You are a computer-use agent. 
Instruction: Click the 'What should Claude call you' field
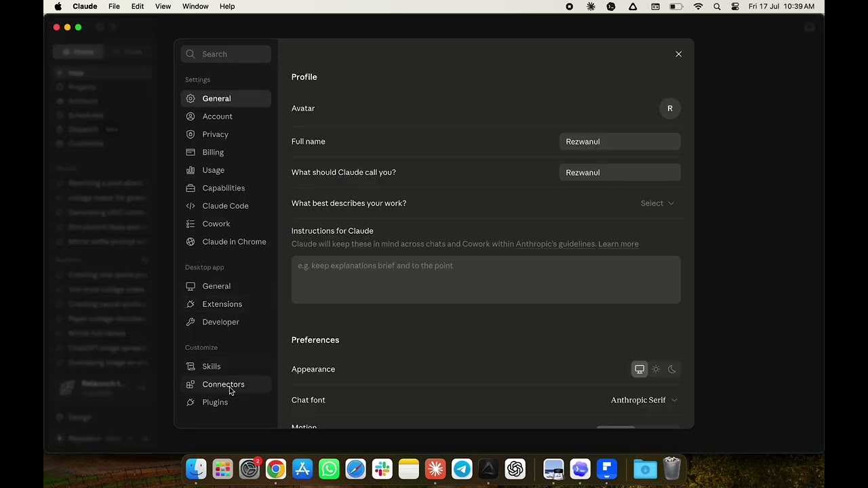coord(620,173)
